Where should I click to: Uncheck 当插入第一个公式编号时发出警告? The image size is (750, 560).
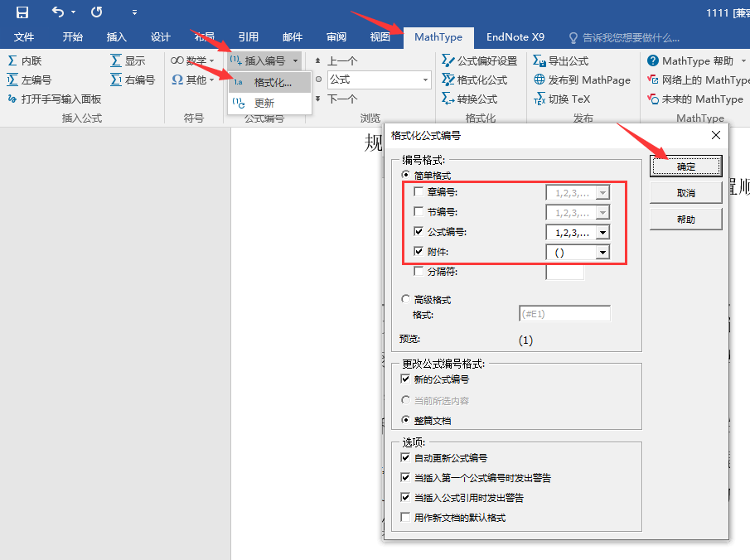405,477
